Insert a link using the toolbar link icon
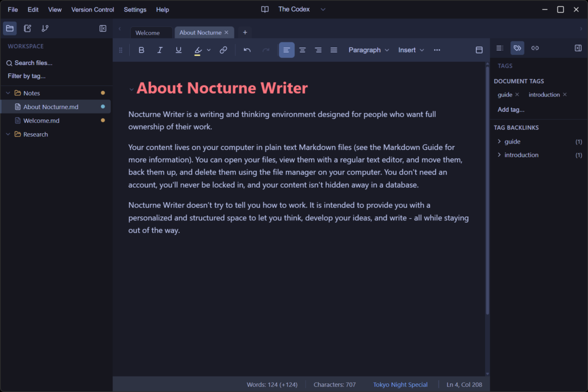Viewport: 588px width, 392px height. click(223, 50)
